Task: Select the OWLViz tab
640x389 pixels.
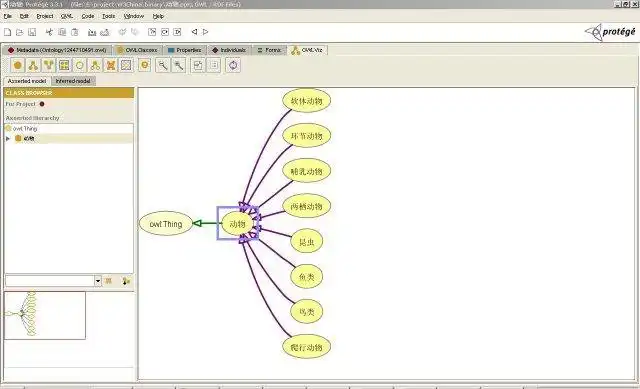Action: pos(308,50)
